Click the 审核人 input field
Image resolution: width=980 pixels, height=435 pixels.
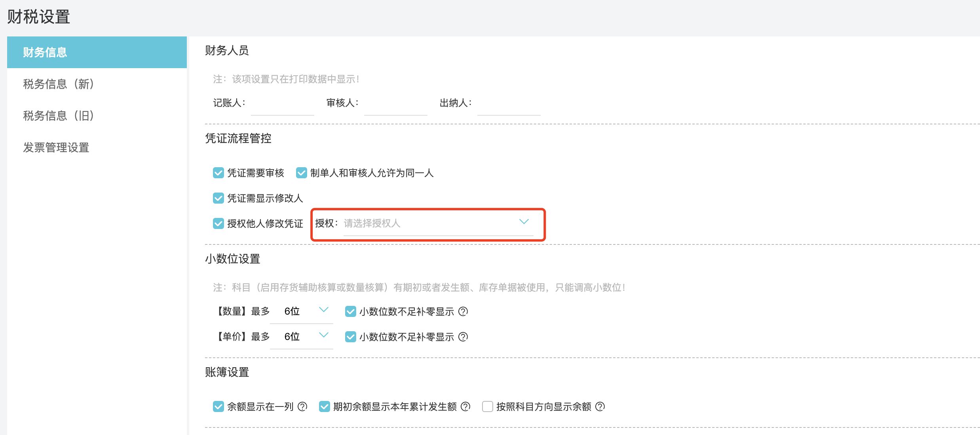[x=395, y=105]
